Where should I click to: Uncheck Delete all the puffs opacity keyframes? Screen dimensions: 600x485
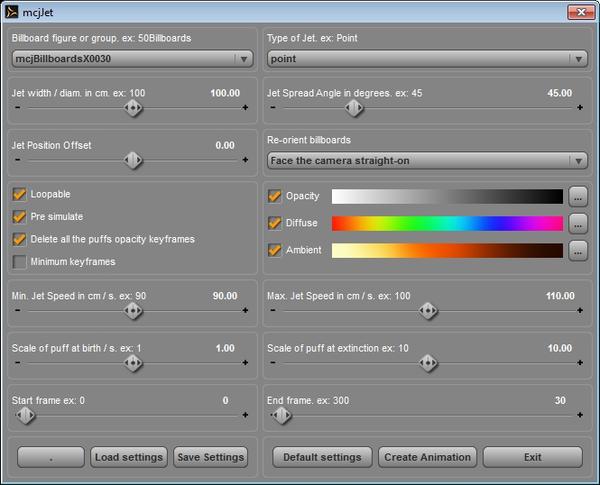(19, 239)
